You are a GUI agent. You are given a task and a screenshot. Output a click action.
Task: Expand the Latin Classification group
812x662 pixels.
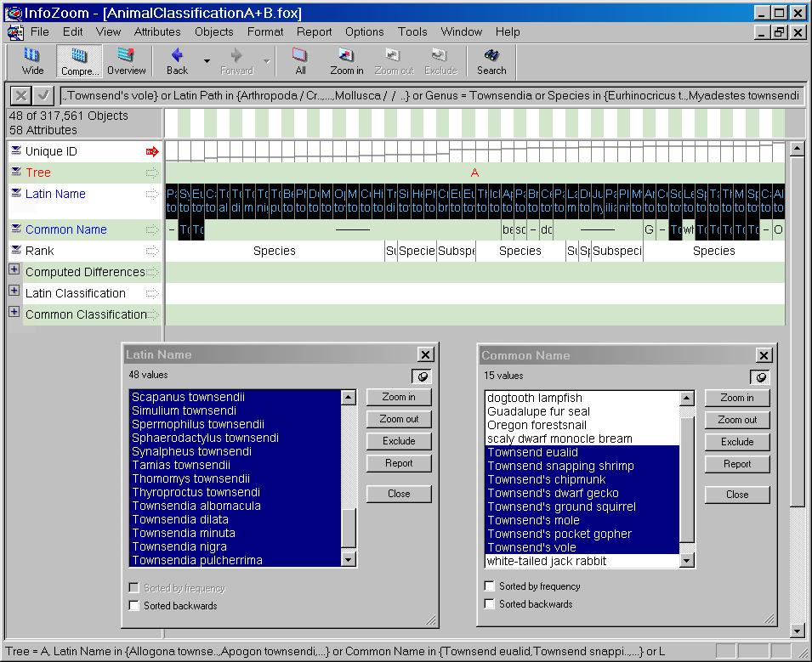click(x=14, y=291)
